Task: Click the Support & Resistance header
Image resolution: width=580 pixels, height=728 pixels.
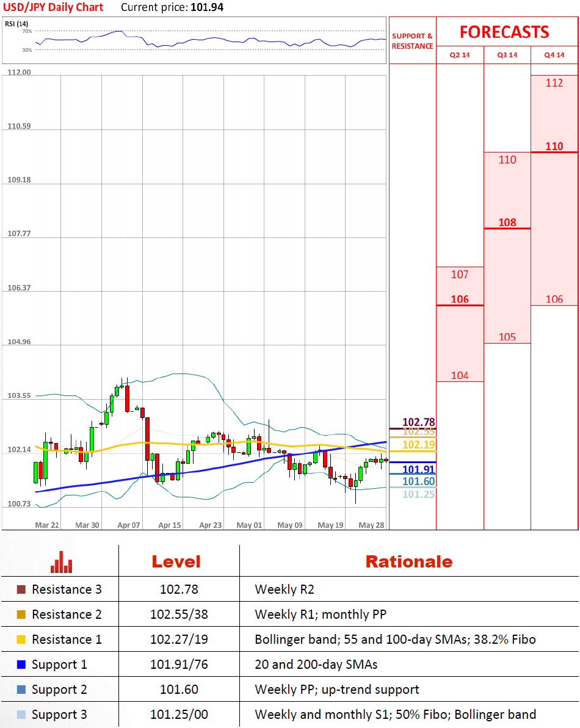Action: (x=412, y=41)
